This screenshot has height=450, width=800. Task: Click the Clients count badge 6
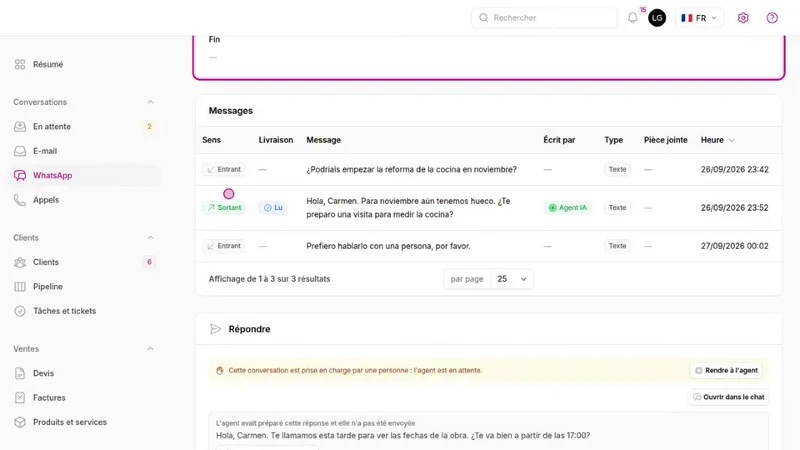[149, 262]
